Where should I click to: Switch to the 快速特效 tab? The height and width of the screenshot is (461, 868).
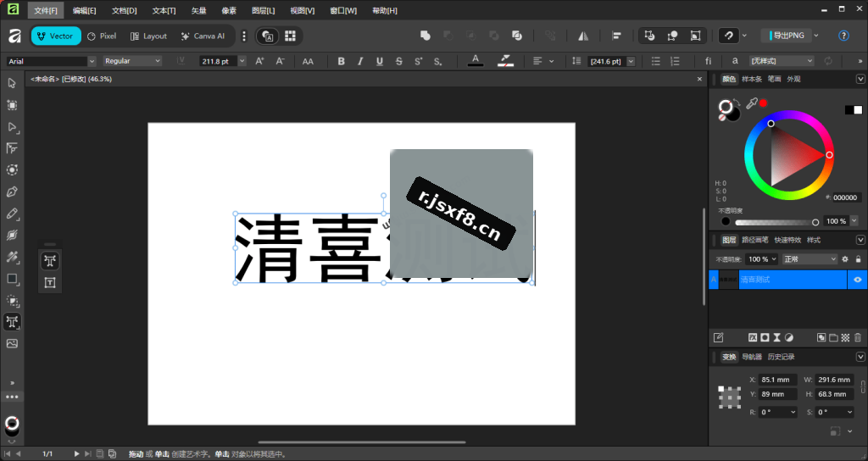(787, 240)
